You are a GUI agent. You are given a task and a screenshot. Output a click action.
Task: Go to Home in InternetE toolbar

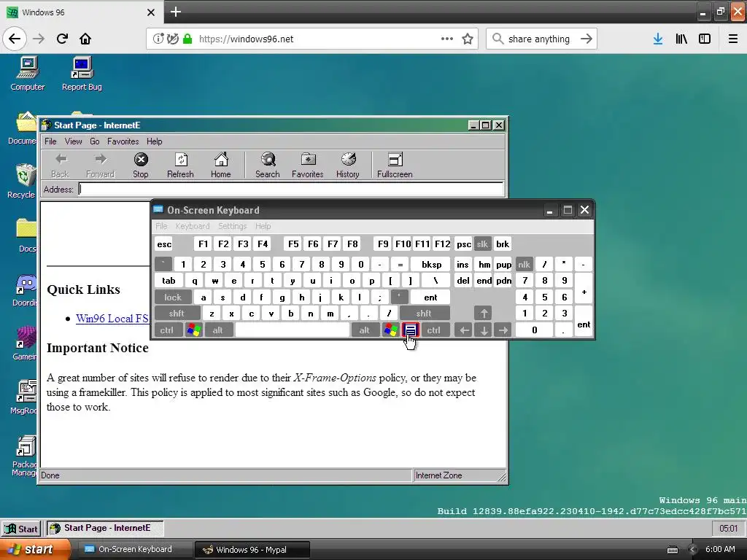click(x=220, y=165)
